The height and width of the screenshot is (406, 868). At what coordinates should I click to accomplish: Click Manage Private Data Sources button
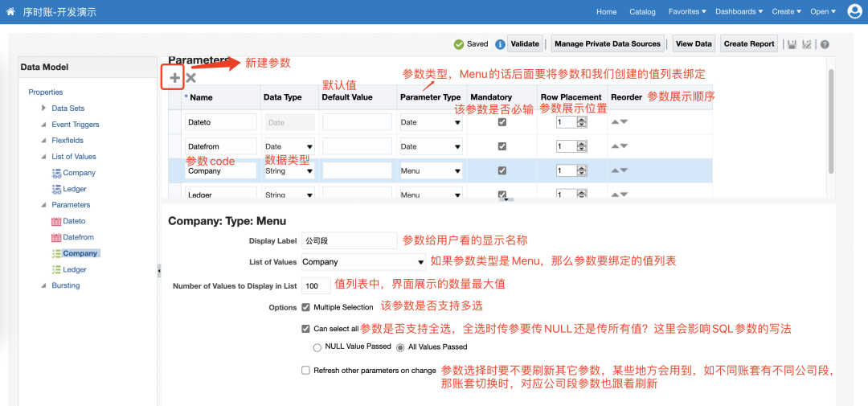pyautogui.click(x=608, y=43)
